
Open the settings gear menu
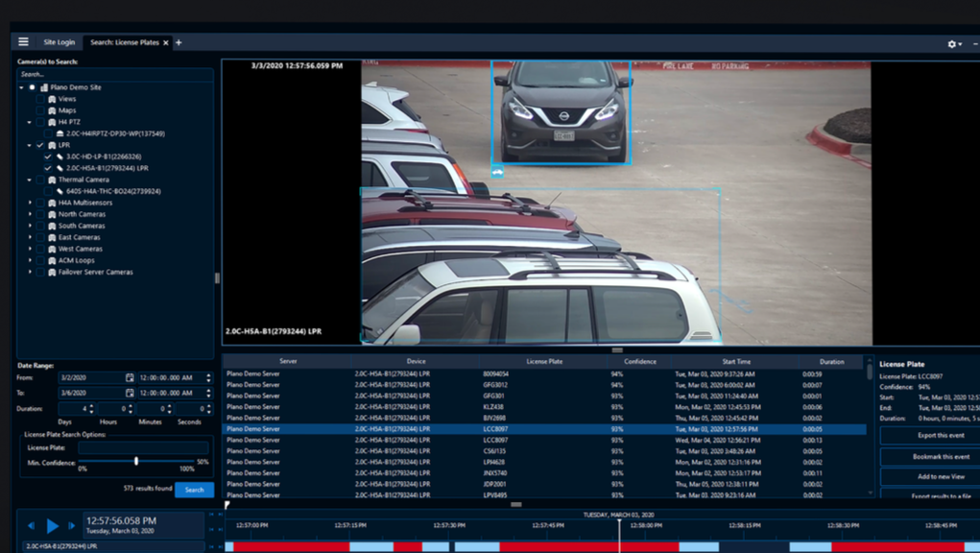952,44
